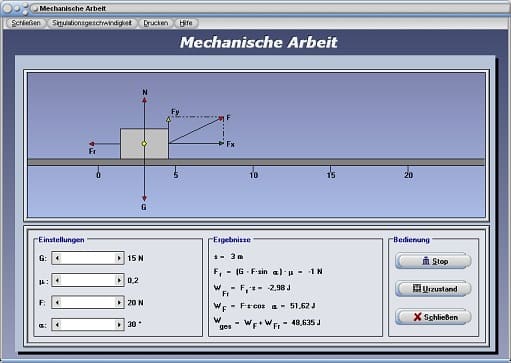The height and width of the screenshot is (363, 511).
Task: Click scale marker '15' on the track
Action: [x=331, y=175]
